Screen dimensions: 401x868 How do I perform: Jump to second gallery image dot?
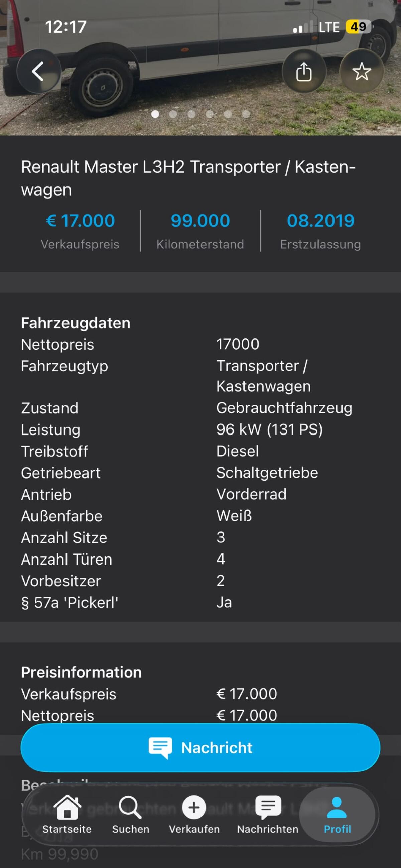coord(173,114)
